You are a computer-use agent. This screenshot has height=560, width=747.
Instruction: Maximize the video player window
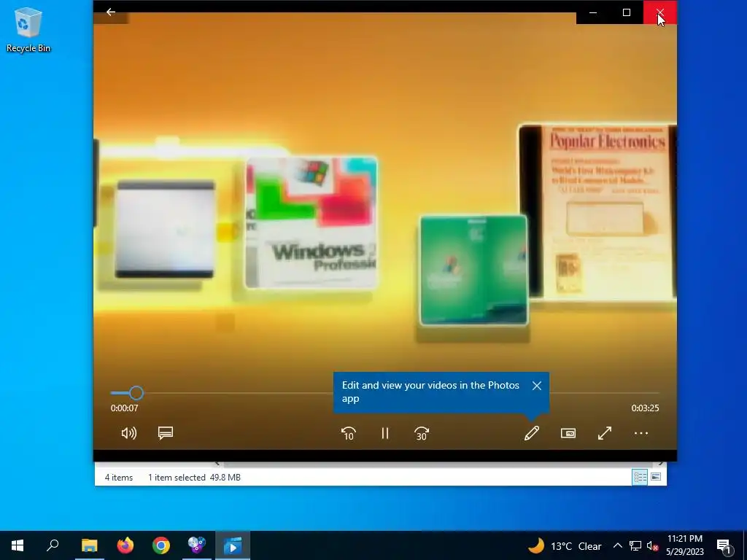click(627, 12)
